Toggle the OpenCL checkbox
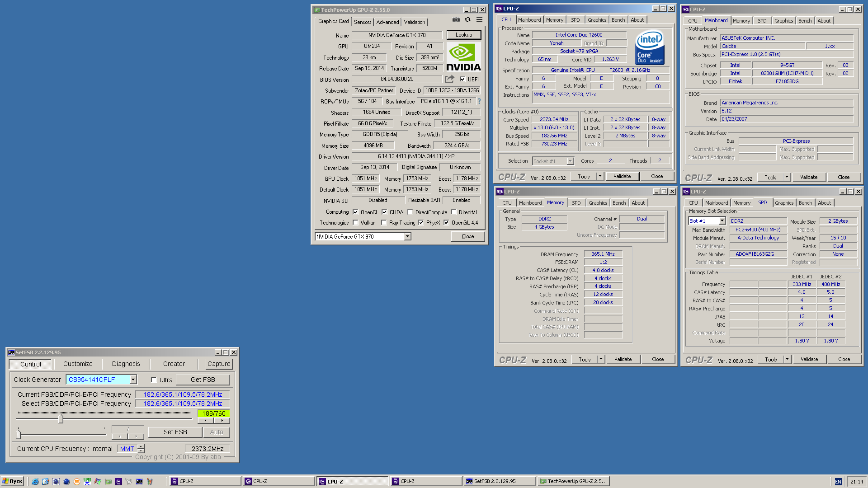The height and width of the screenshot is (488, 868). pos(355,212)
